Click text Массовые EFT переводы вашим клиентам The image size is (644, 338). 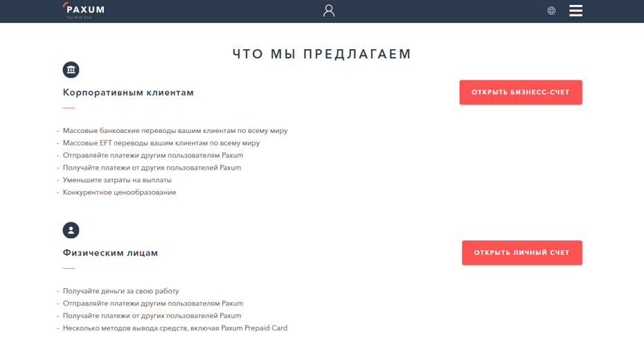click(x=135, y=143)
